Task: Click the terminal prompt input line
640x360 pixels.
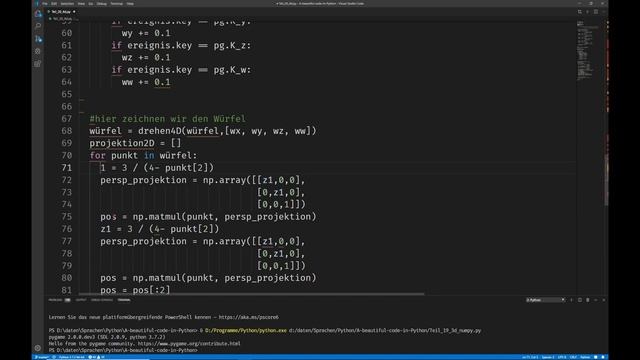Action: (123, 350)
